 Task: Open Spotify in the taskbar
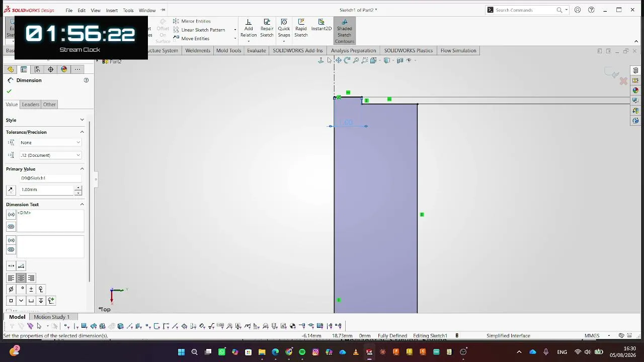point(302,352)
